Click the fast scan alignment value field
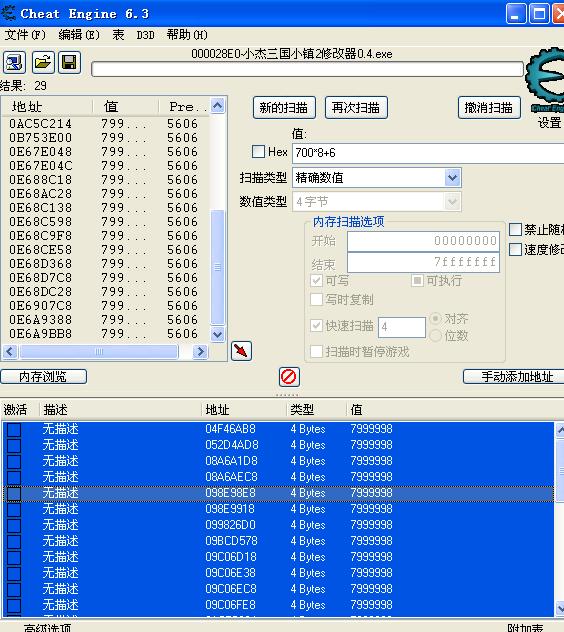The image size is (564, 632). [402, 327]
